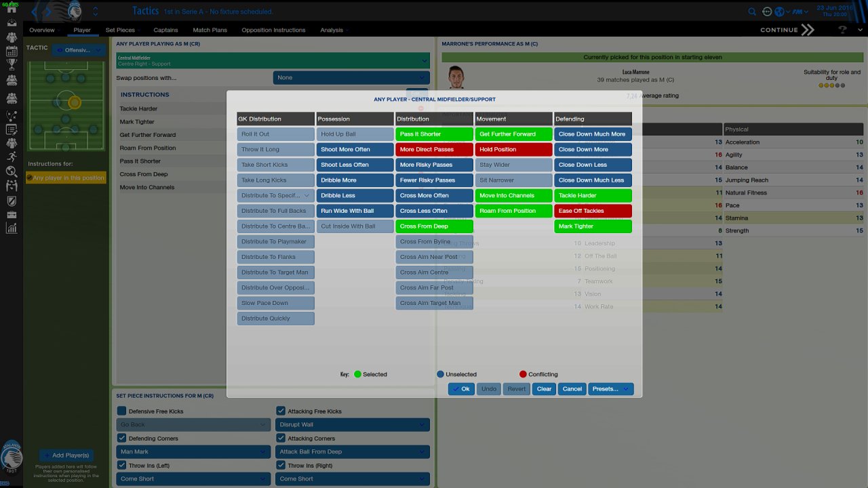Screen dimensions: 868x488
Task: Switch to the Captains tab
Action: pyautogui.click(x=165, y=30)
